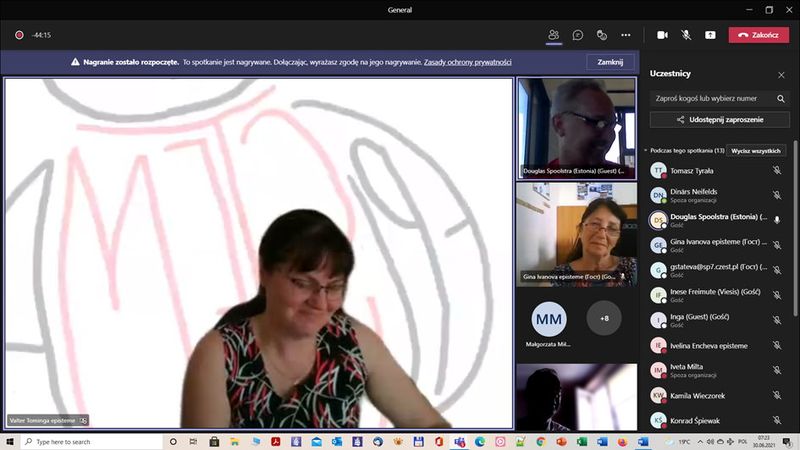Click the MM avatar for Małgorzata

tap(549, 319)
